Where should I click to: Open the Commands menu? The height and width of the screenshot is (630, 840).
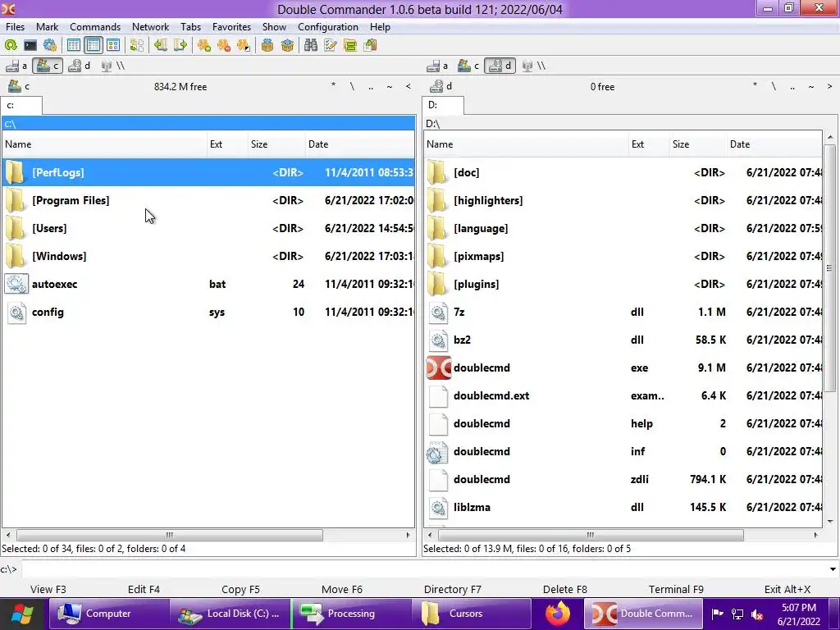[x=95, y=27]
